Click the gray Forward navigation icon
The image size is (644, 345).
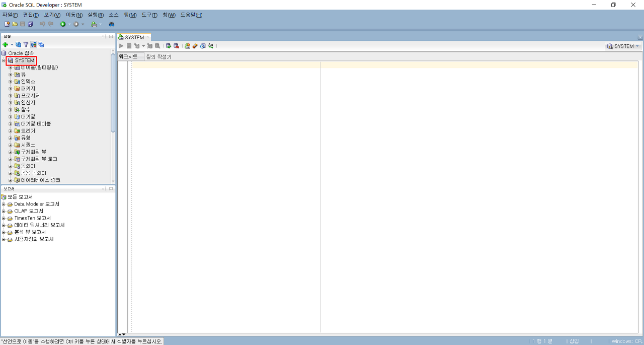(x=76, y=24)
